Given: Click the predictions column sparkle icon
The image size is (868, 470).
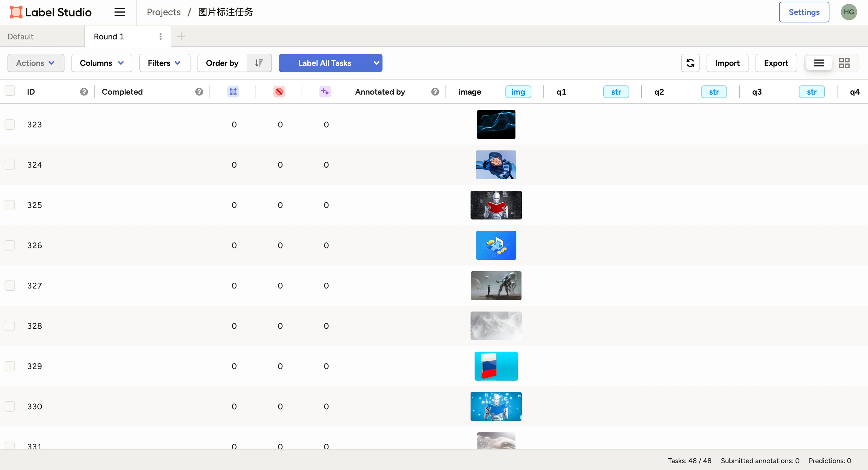Looking at the screenshot, I should [325, 92].
